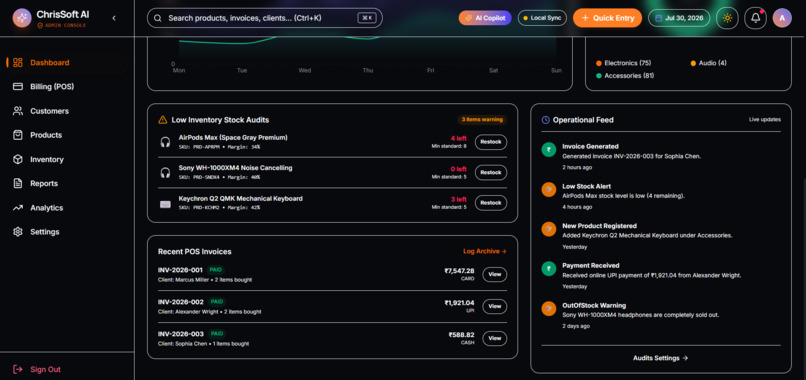
Task: Open the user avatar 'A' menu
Action: (782, 18)
